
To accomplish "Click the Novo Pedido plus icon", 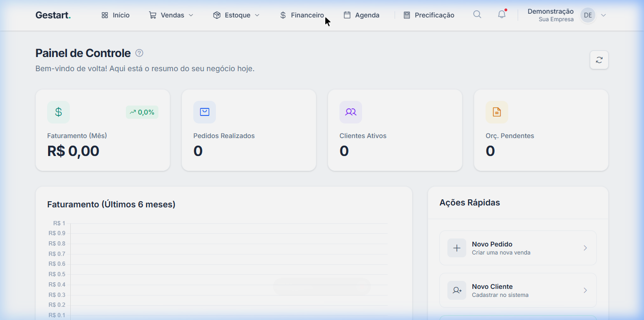I will point(457,248).
